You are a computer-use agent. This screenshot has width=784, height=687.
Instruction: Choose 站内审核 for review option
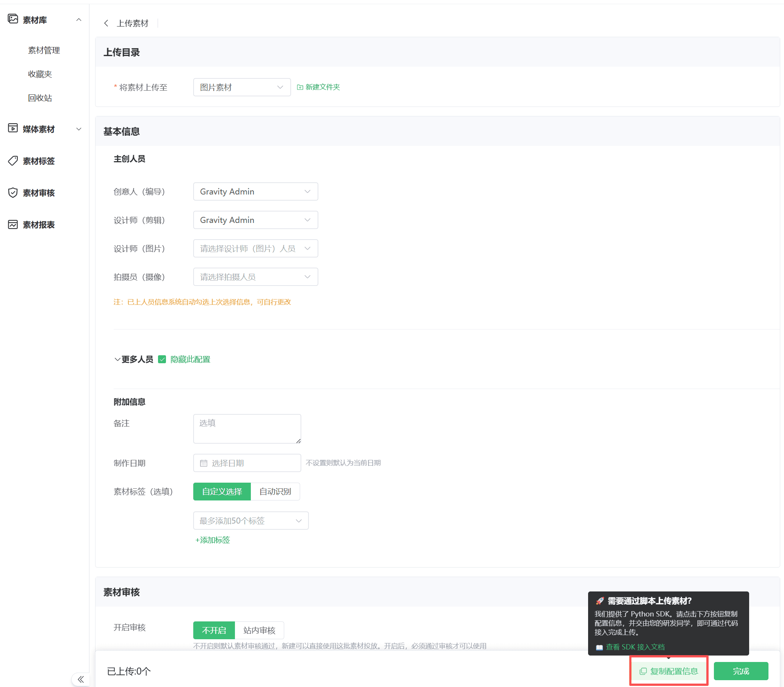click(259, 630)
